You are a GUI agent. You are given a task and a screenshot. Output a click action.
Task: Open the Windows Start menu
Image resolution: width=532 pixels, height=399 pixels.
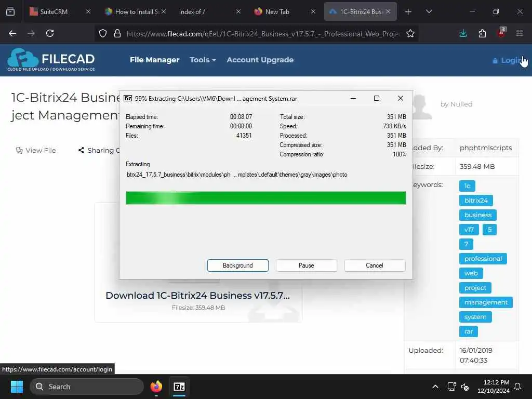click(17, 387)
